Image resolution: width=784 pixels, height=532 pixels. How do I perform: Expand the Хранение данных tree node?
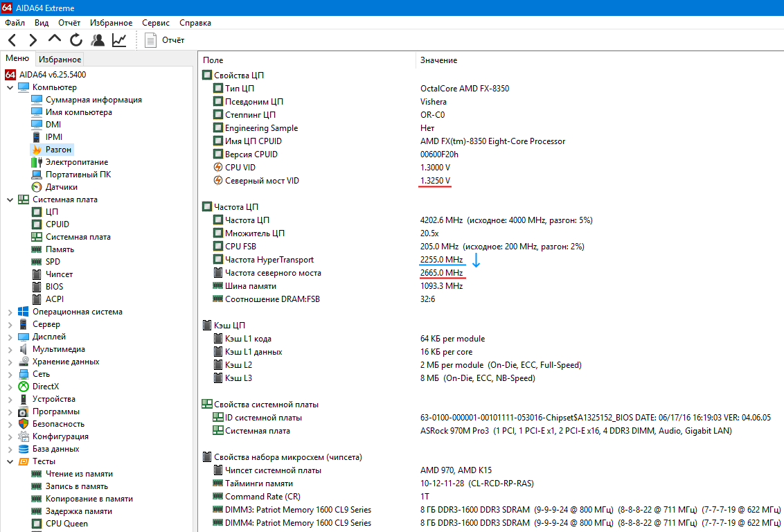[x=10, y=362]
